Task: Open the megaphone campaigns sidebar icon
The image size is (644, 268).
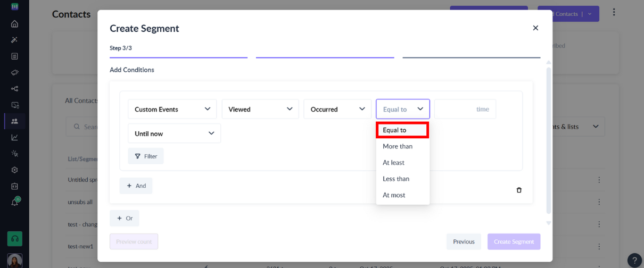Action: click(x=14, y=72)
